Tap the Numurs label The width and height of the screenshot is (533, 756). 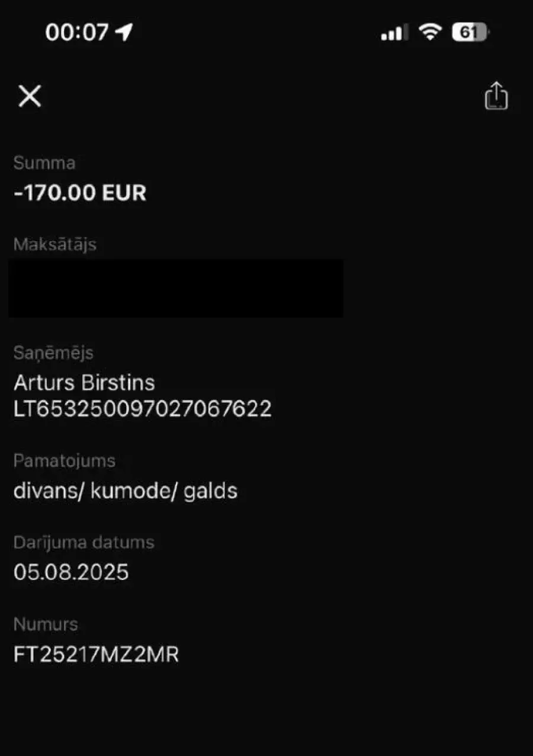(46, 624)
